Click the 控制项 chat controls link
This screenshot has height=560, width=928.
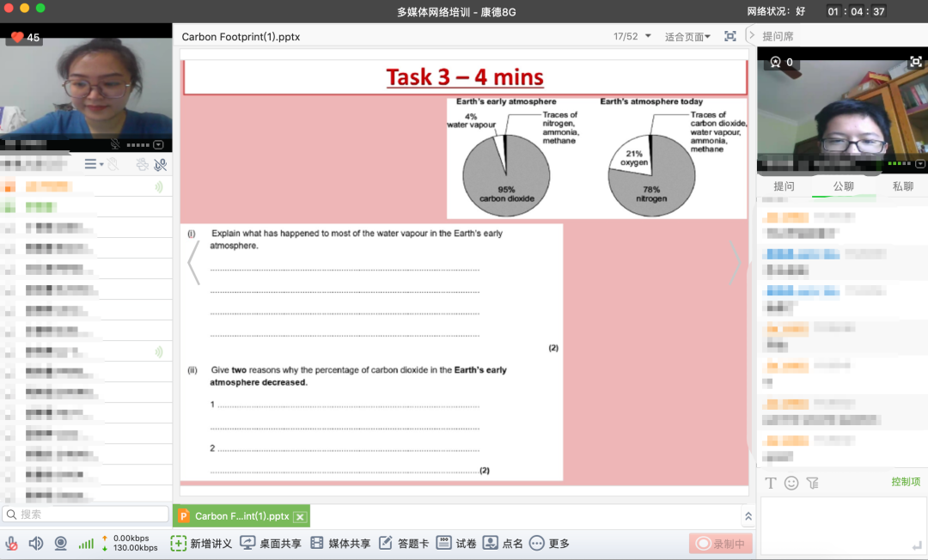(906, 482)
